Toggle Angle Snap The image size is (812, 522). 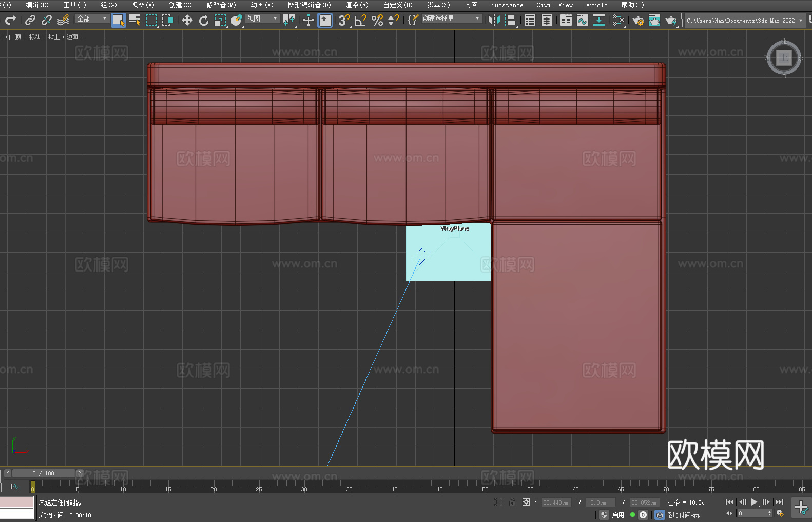(x=361, y=20)
